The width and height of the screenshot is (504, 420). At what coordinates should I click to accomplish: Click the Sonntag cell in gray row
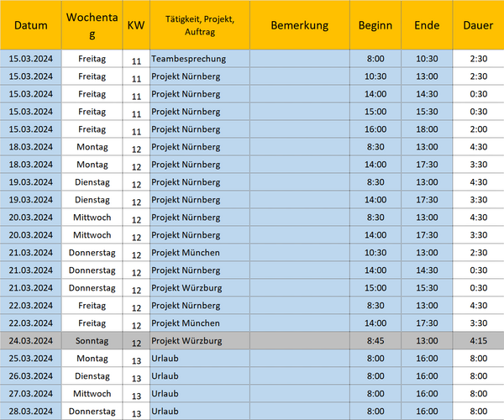tap(92, 341)
